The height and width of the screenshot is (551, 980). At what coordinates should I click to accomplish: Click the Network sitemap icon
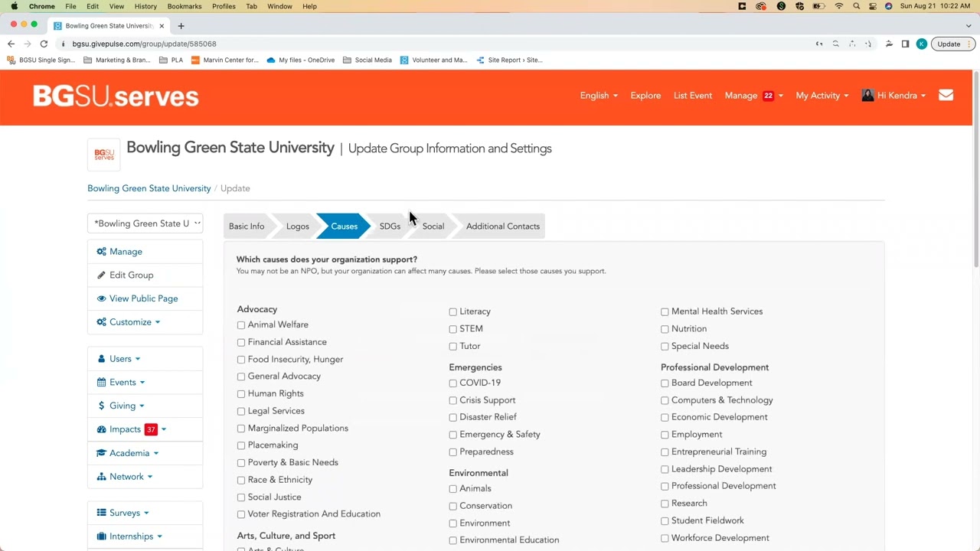pyautogui.click(x=102, y=477)
